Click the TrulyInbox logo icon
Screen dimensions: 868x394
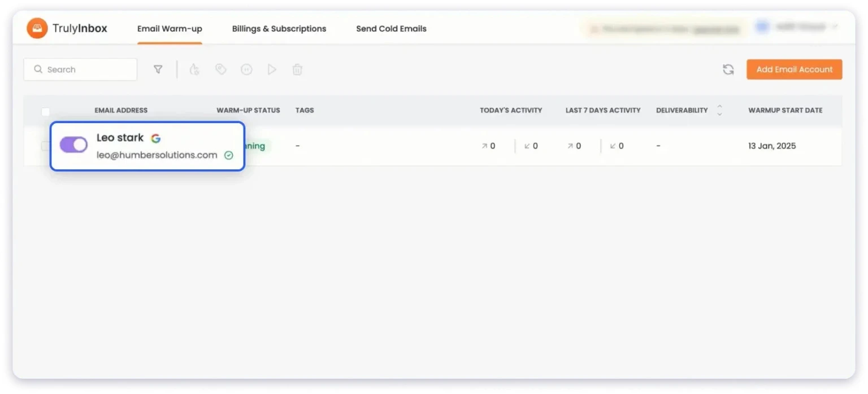(37, 28)
